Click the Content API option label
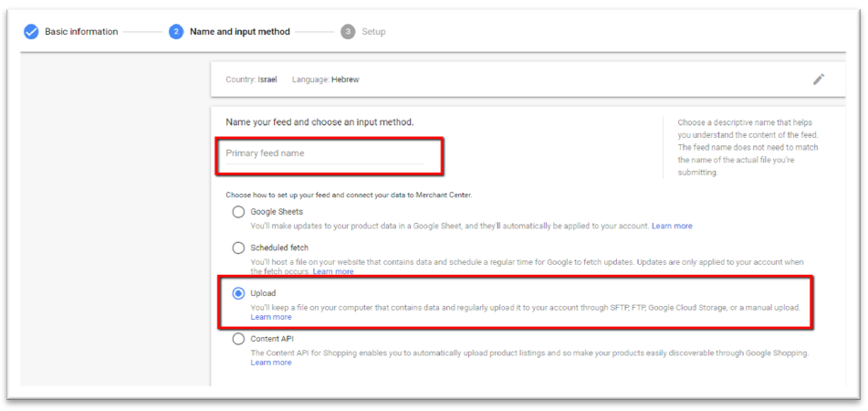 tap(272, 339)
